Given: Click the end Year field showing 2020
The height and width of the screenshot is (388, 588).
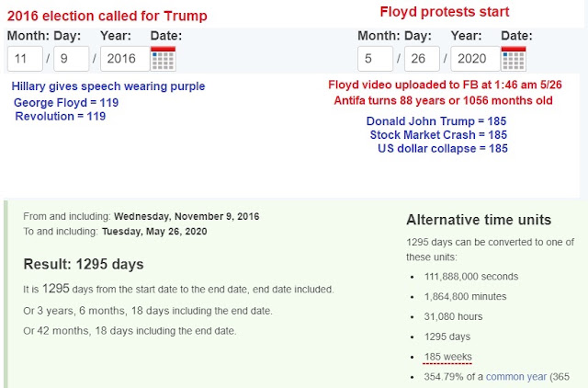Looking at the screenshot, I should pos(475,59).
